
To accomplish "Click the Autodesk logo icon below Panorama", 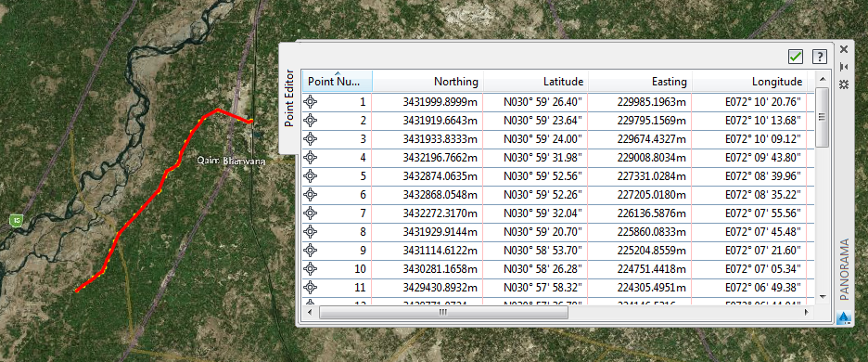I will point(844,317).
